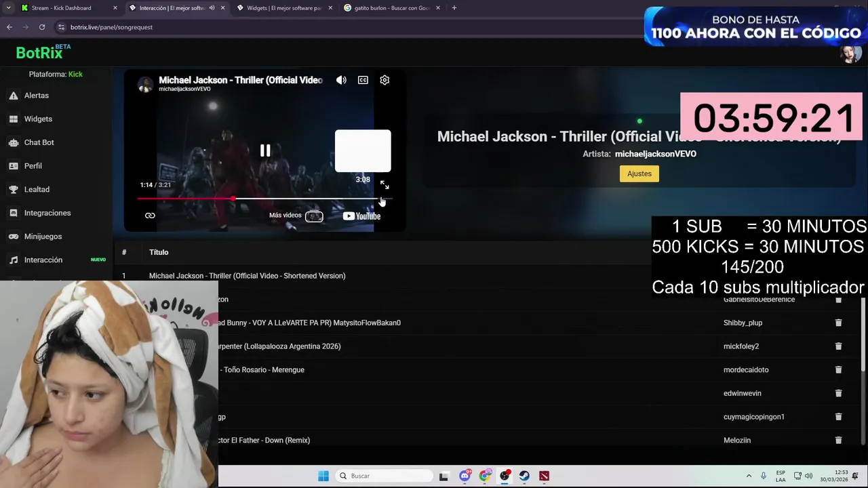This screenshot has width=868, height=488.
Task: Close the Widgets browser tab
Action: point(330,8)
